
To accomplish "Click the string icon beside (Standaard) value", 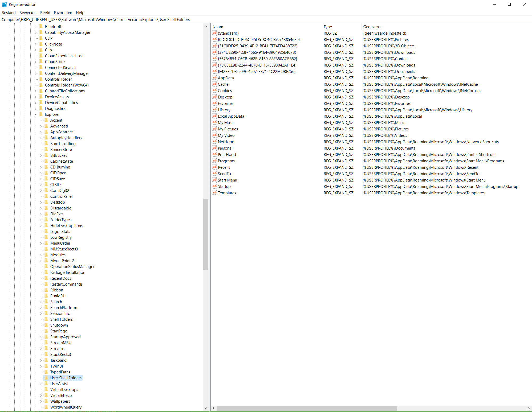I will click(214, 33).
